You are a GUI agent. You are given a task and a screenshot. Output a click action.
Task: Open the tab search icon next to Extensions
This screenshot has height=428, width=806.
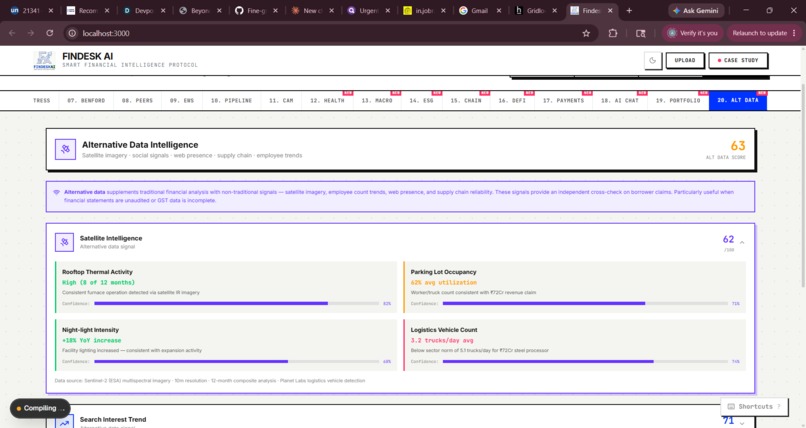[x=640, y=33]
